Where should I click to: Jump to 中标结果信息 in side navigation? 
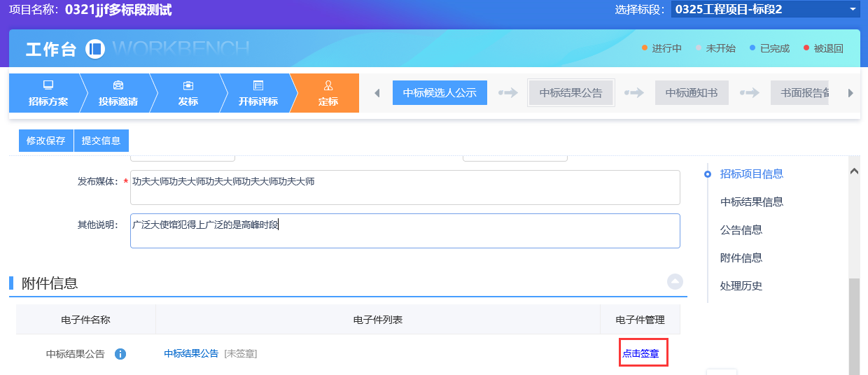click(x=751, y=202)
